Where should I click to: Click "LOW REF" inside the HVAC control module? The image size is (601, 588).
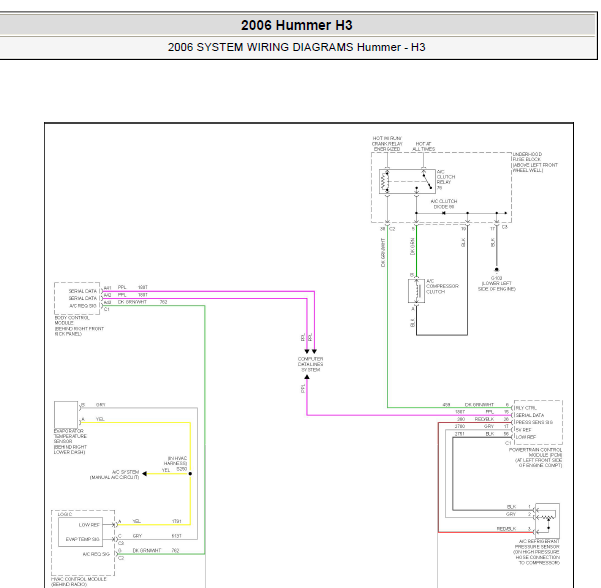89,525
